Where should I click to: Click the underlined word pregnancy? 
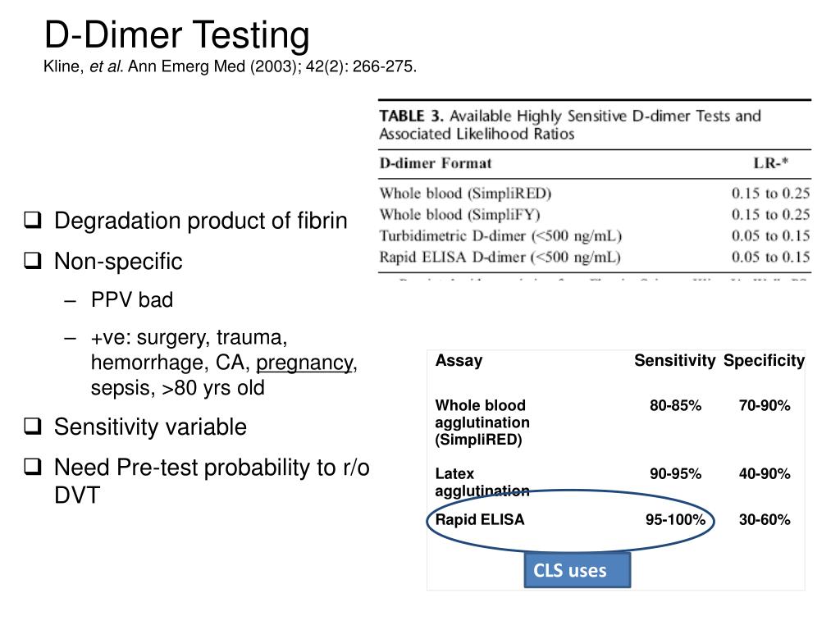coord(304,363)
